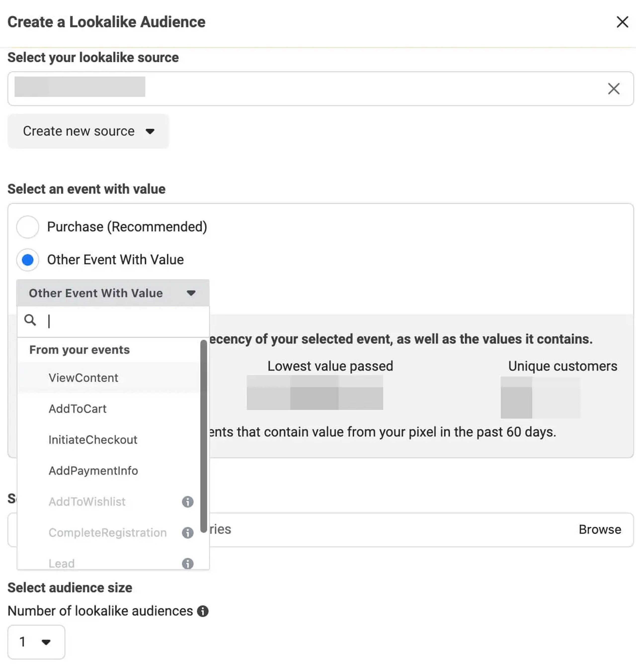Click the events list scrollbar

203,436
